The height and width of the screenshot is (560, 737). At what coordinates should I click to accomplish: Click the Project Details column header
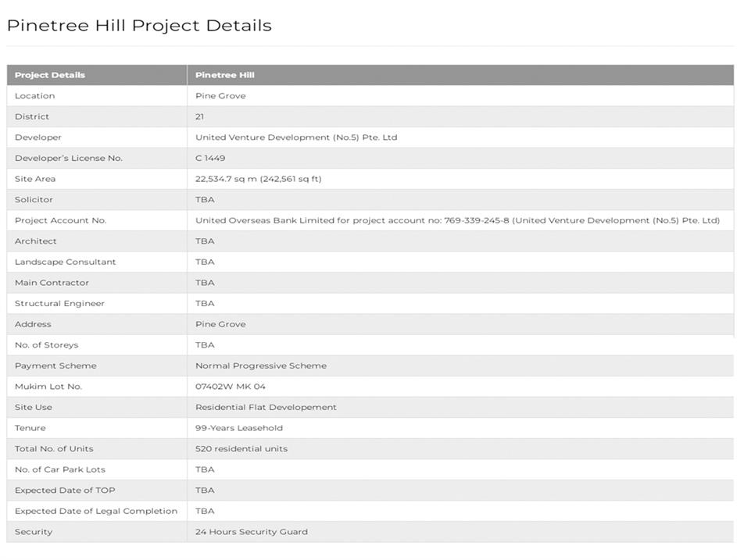(x=50, y=75)
